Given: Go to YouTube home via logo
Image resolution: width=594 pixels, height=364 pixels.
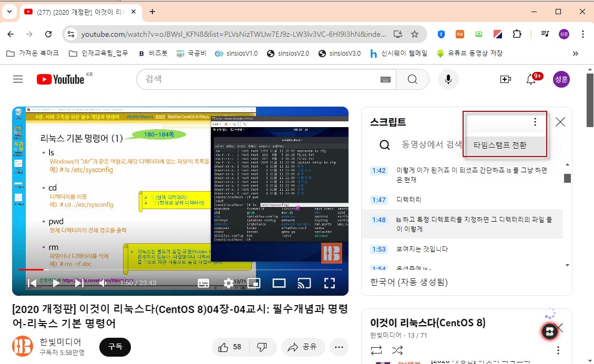Looking at the screenshot, I should (x=60, y=79).
